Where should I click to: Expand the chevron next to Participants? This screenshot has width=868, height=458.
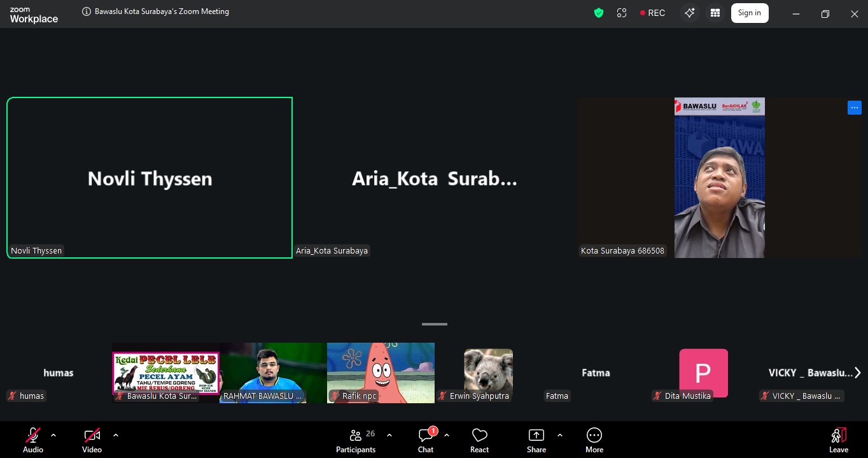[x=389, y=435]
